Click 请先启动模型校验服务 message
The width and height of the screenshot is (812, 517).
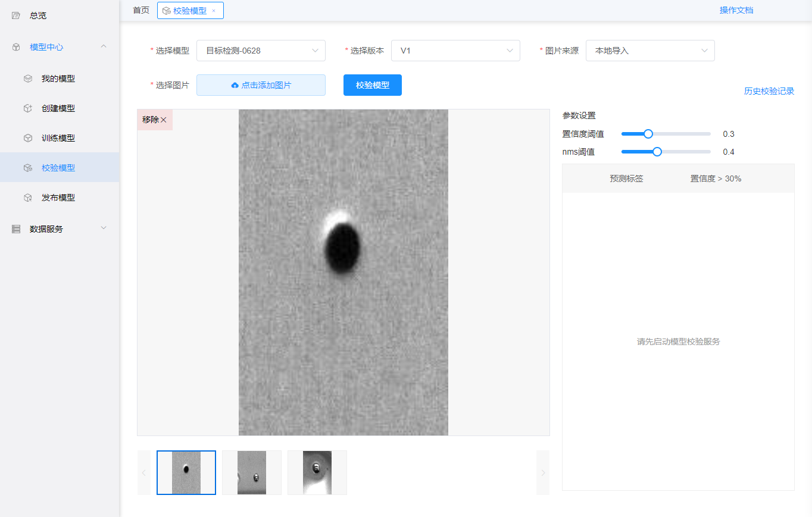coord(679,341)
